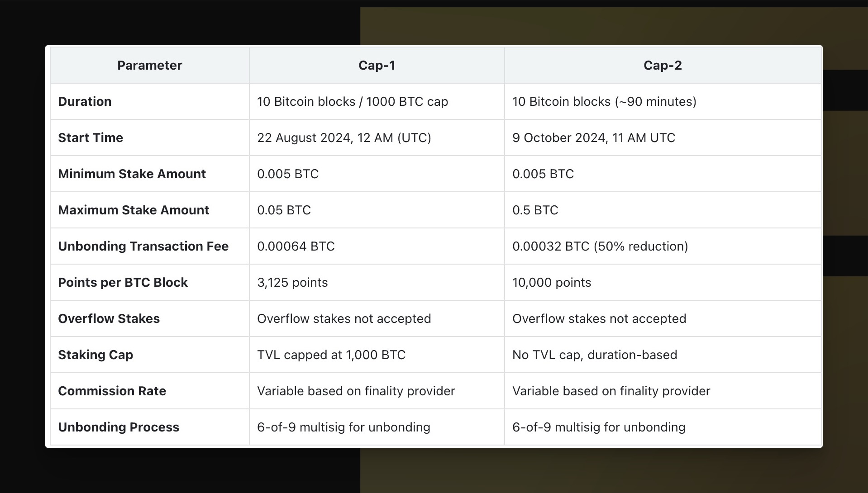Click the Unbonding Process row label
The width and height of the screenshot is (868, 493).
point(119,427)
